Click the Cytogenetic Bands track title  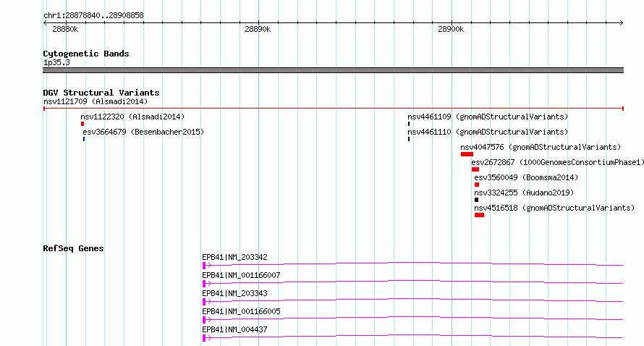[86, 54]
